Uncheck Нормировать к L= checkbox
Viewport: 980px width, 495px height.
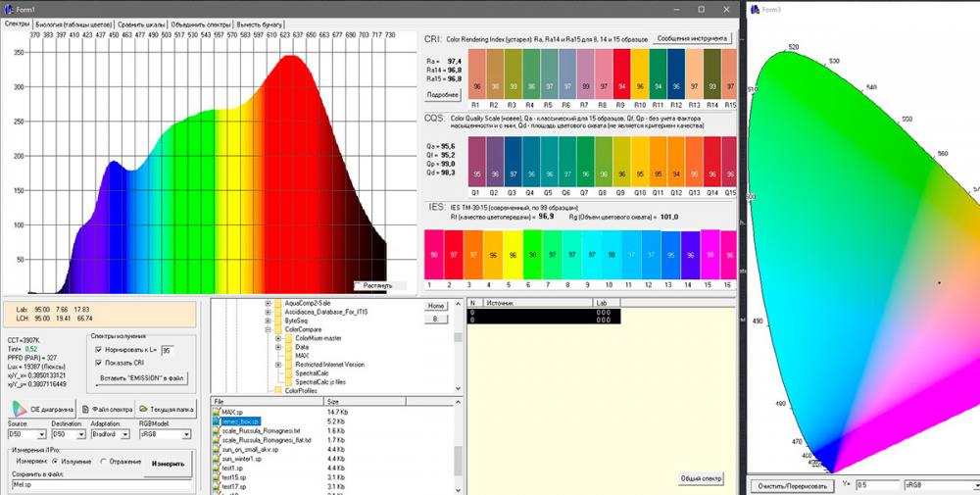pos(98,351)
